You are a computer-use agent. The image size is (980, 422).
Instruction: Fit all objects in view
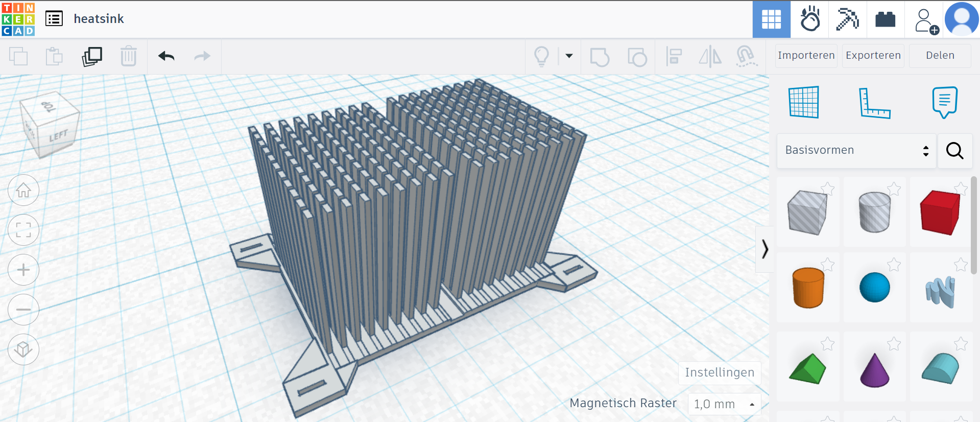pos(23,230)
